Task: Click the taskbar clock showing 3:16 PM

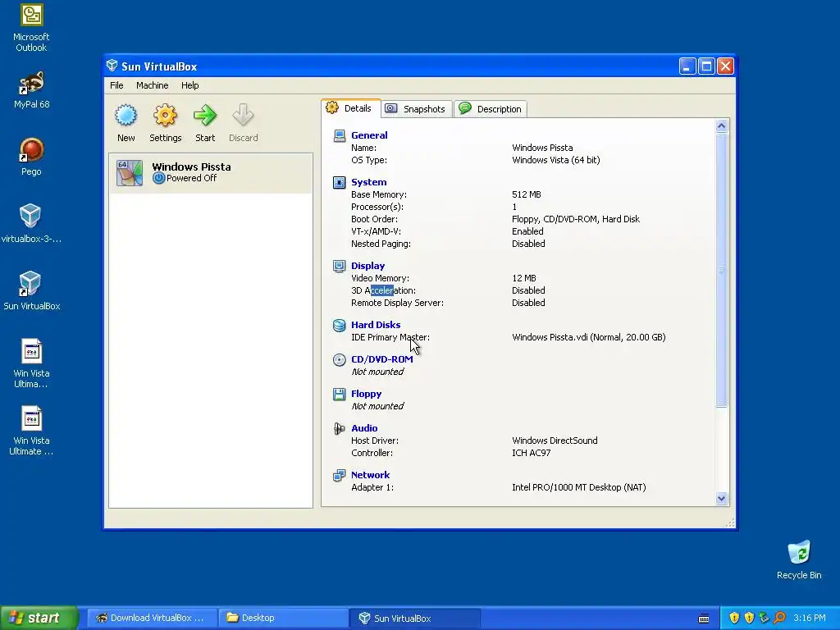Action: pyautogui.click(x=810, y=618)
